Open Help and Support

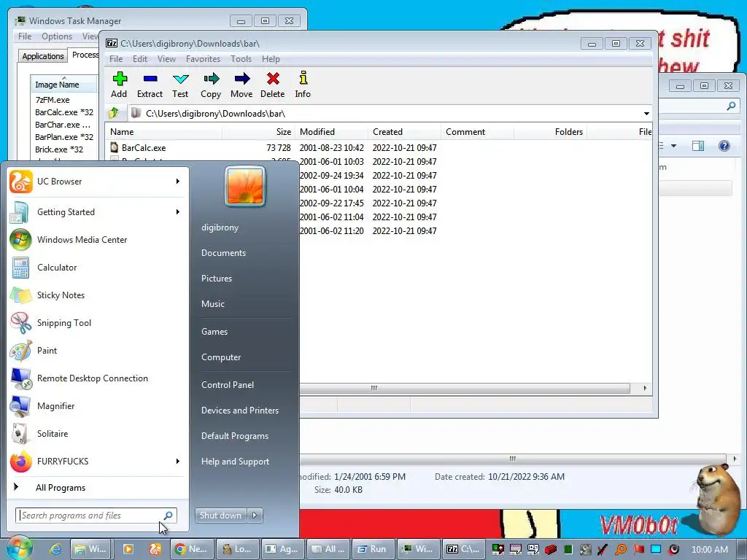pos(235,462)
